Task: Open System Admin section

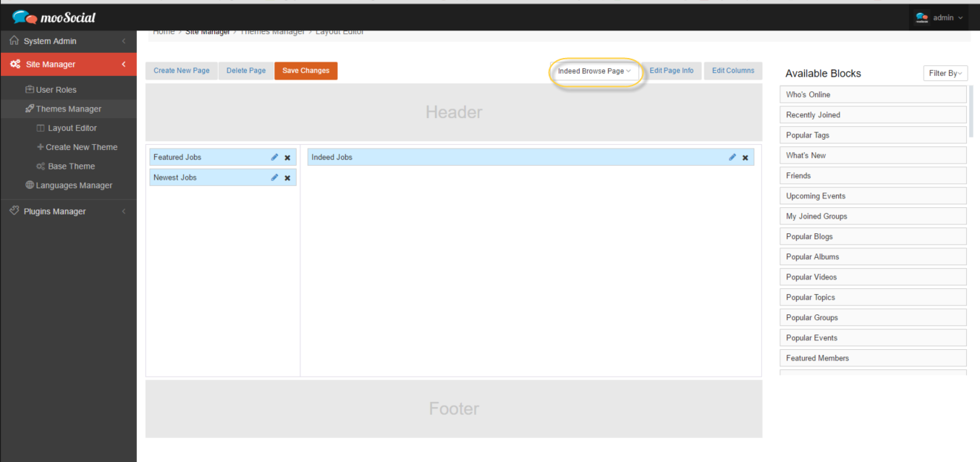Action: (68, 41)
